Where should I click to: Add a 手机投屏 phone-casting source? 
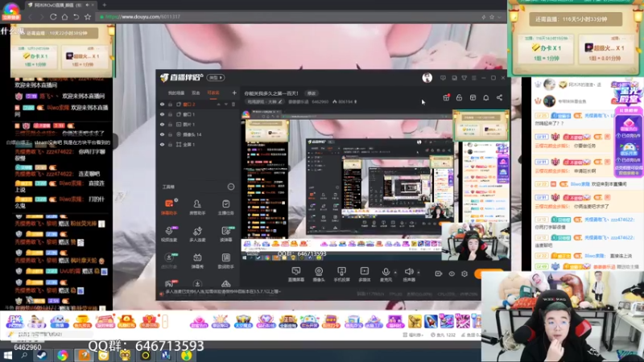(341, 274)
